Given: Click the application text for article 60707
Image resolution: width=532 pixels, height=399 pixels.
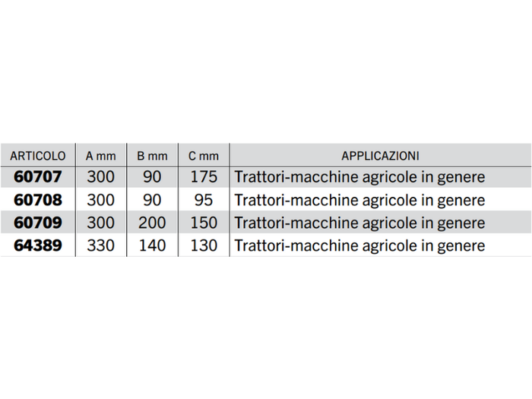Looking at the screenshot, I should click(360, 178).
